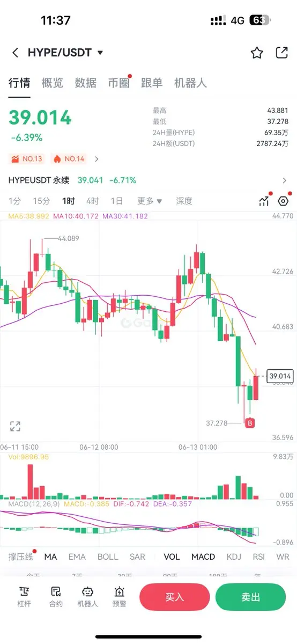The image size is (297, 644).
Task: Add HYPE/USDT to favorites with star
Action: pos(257,53)
